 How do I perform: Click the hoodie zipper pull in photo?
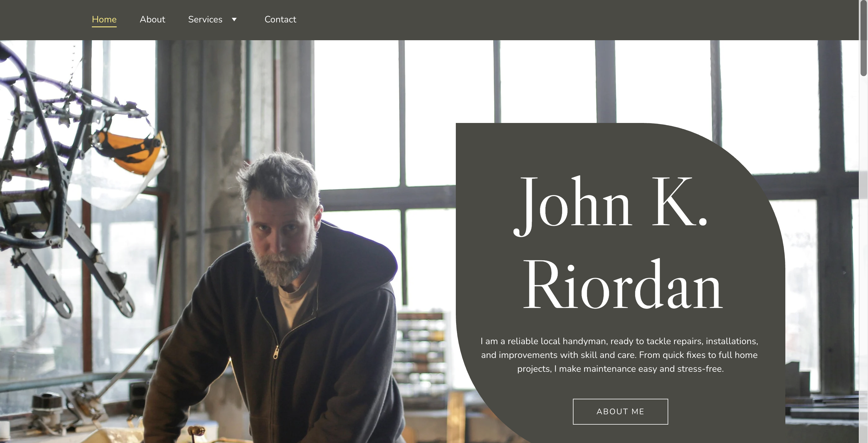pos(276,352)
